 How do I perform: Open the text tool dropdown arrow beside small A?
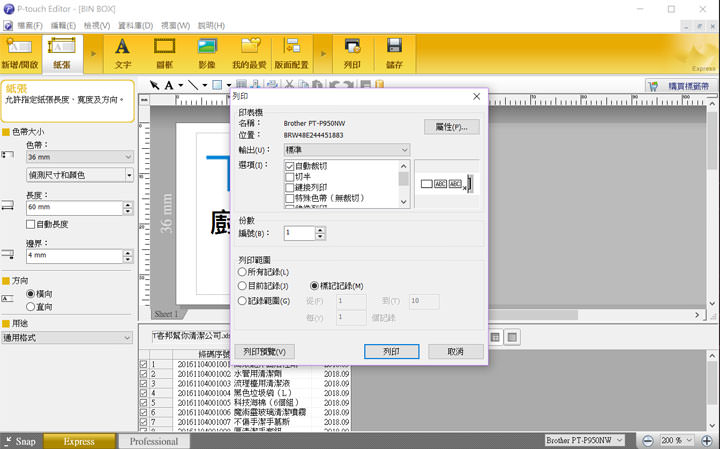[180, 85]
